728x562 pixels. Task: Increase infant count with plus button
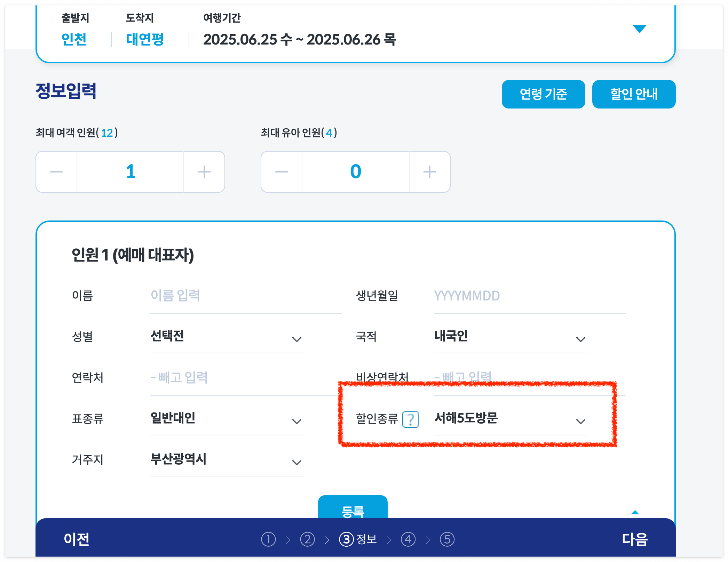tap(429, 172)
